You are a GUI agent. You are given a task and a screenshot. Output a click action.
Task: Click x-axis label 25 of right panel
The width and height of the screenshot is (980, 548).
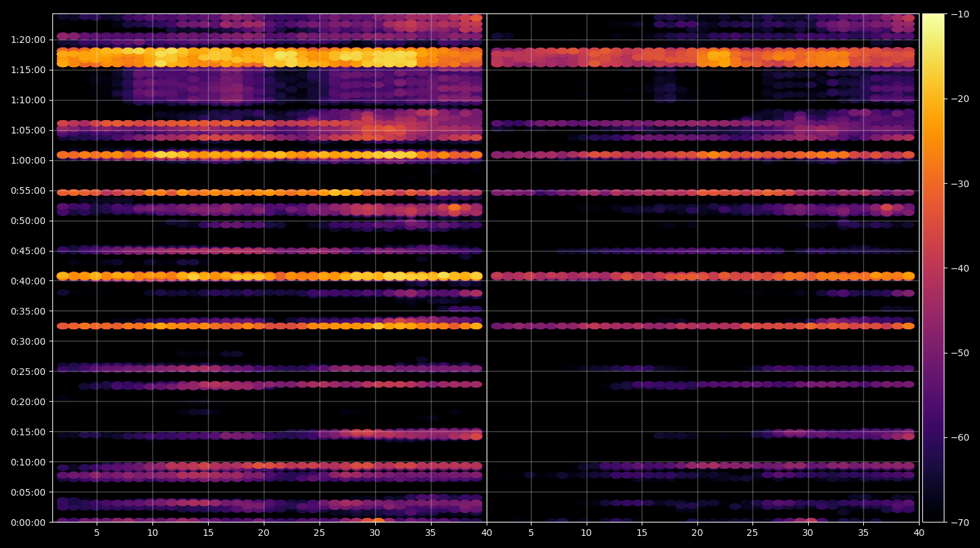pos(752,533)
